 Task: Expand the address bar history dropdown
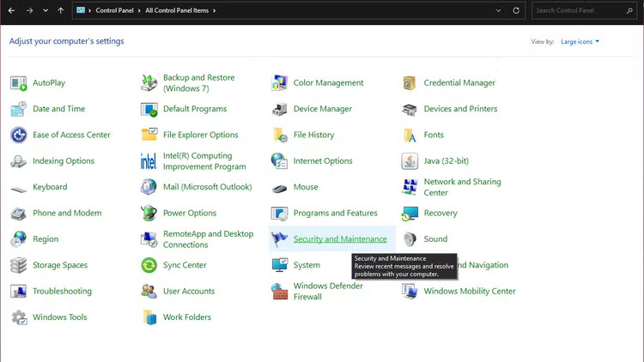(x=499, y=11)
